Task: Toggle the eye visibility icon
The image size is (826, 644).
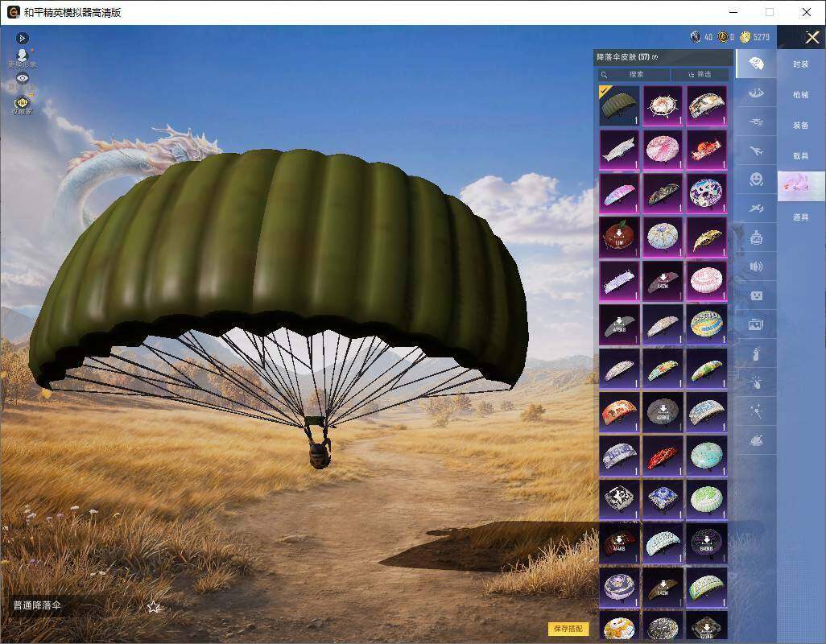Action: 22,78
